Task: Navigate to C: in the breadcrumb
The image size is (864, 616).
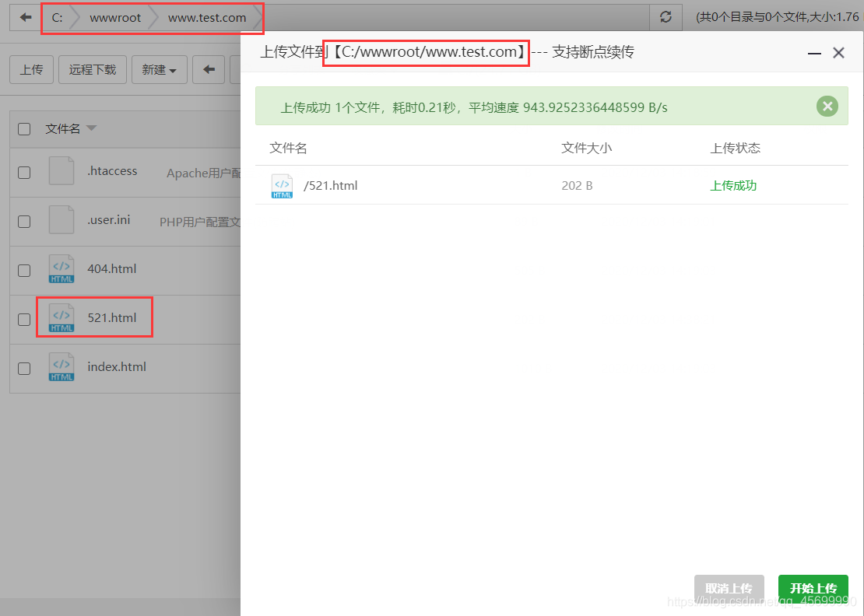Action: (x=58, y=18)
